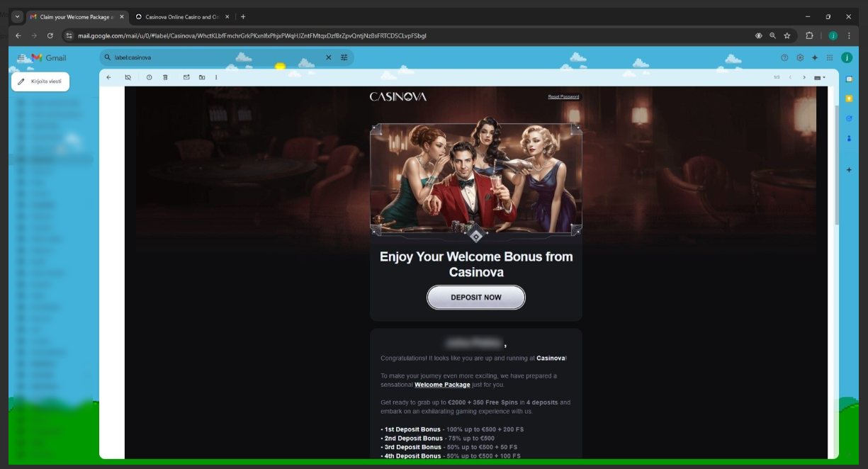Click the Enjoy Your Welcome Bonus heading
Image resolution: width=868 pixels, height=469 pixels.
476,264
